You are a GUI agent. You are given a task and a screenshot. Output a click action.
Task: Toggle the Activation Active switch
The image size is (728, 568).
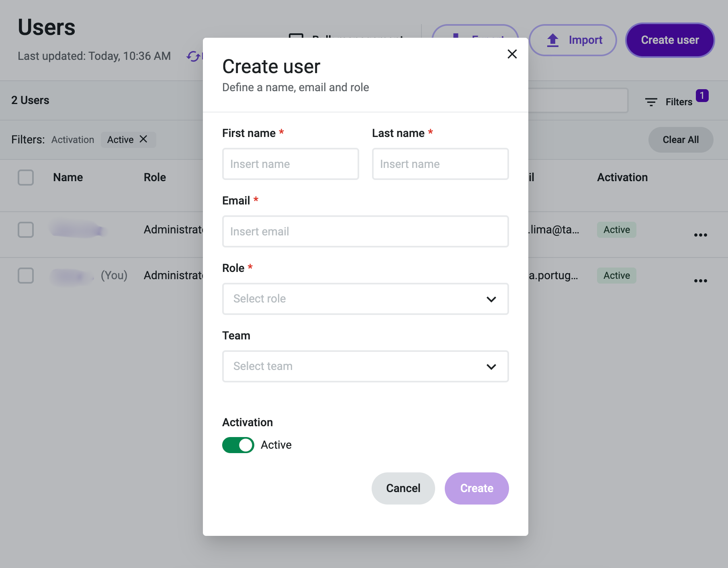[x=238, y=445]
